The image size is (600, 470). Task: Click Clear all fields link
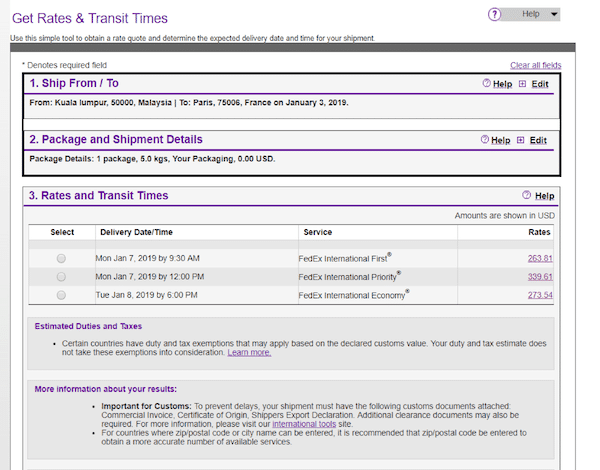point(535,65)
